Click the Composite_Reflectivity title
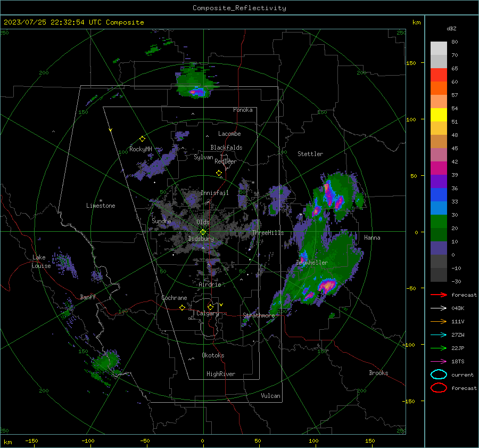This screenshot has width=479, height=448. click(240, 8)
